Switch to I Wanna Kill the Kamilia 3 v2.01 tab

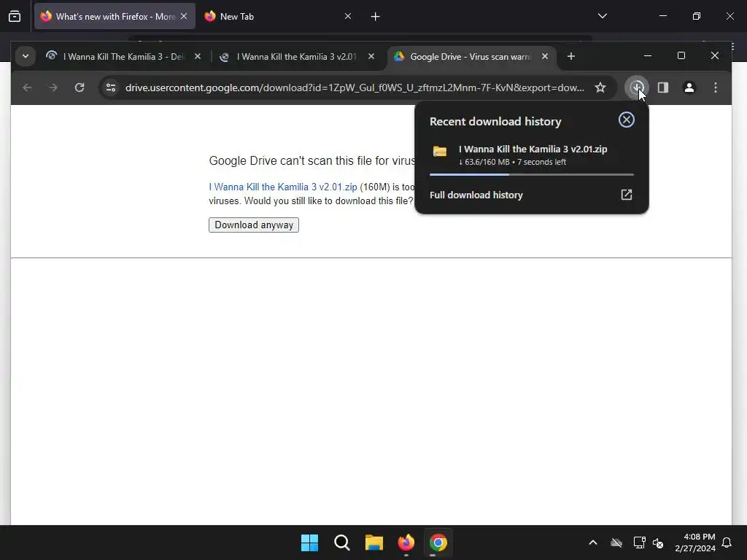(297, 57)
